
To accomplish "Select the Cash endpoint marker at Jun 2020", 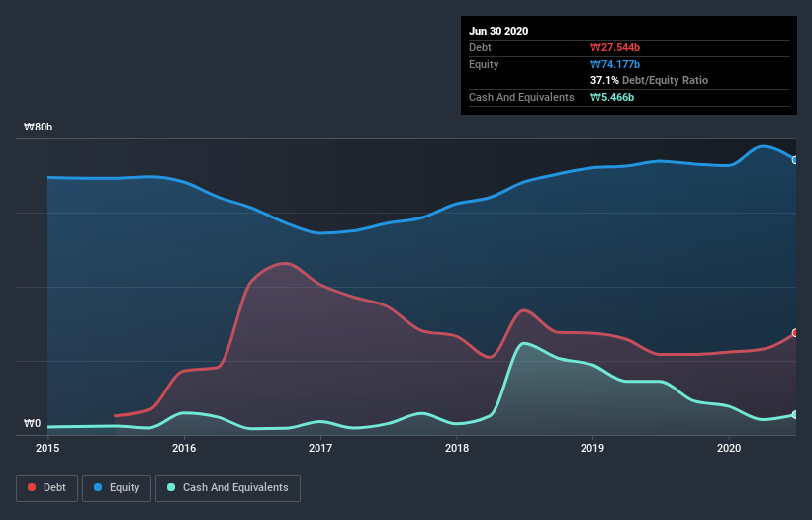I will (x=795, y=414).
